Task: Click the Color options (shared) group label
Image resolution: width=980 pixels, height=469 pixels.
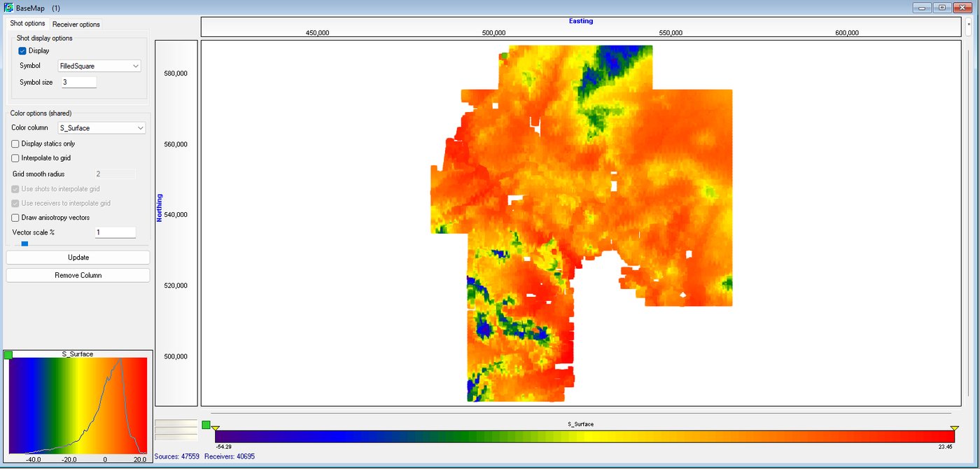Action: tap(41, 113)
